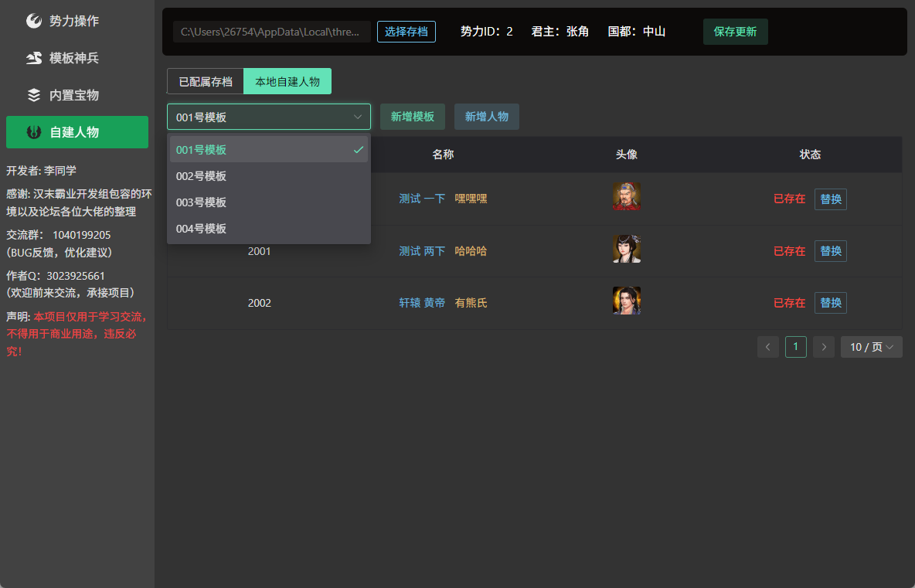Open the 10 / 页 page size dropdown

pos(871,347)
